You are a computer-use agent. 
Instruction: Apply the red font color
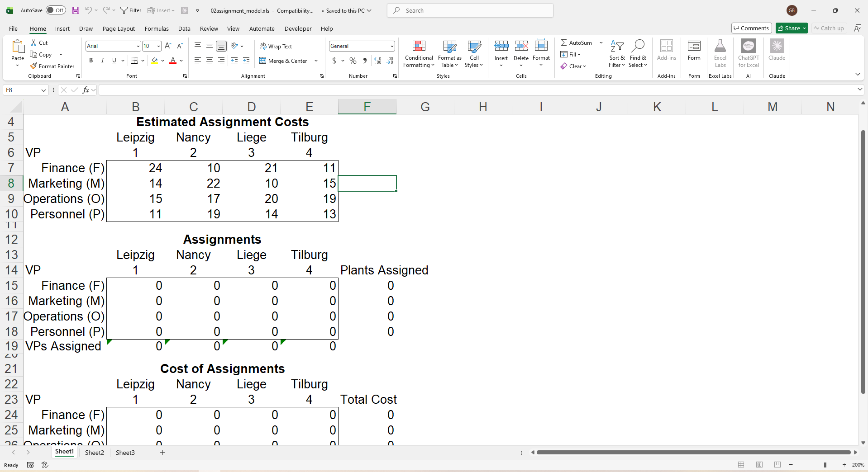point(172,61)
